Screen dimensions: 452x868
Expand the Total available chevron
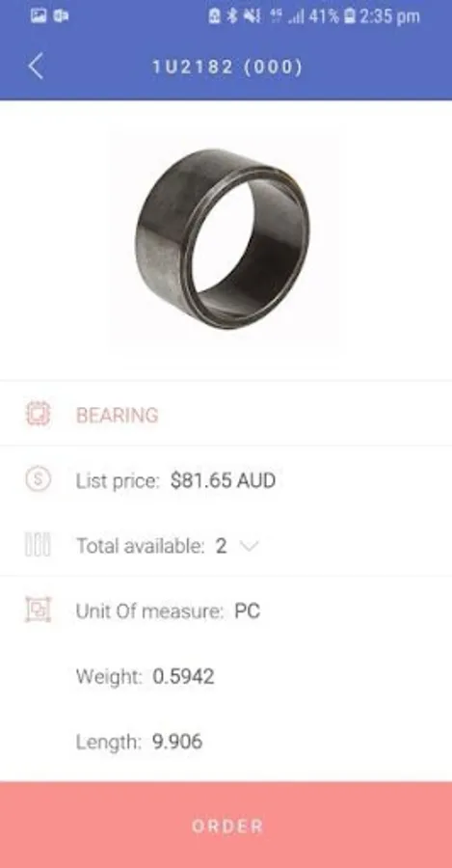click(249, 547)
